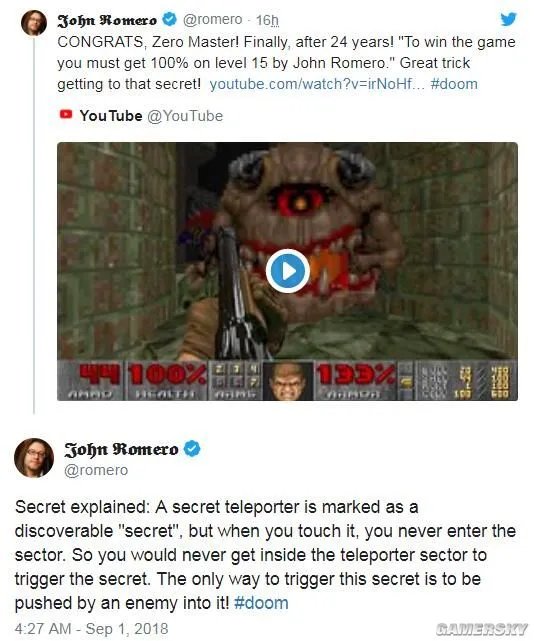Play the embedded Doom YouTube video
This screenshot has height=641, width=534.
287,271
